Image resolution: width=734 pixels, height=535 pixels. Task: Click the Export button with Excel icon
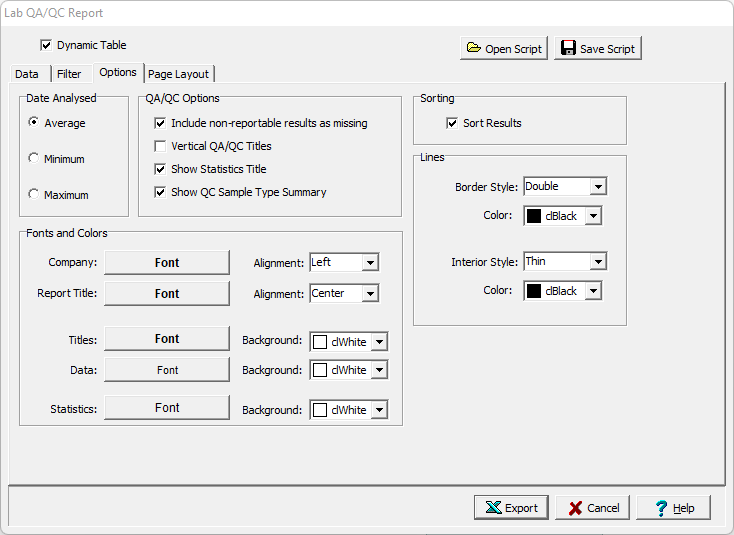tap(511, 508)
